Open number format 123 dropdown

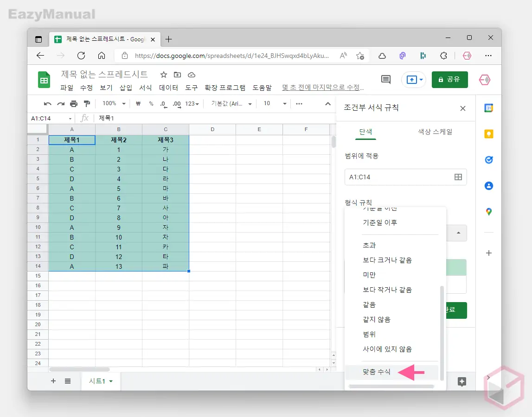192,104
